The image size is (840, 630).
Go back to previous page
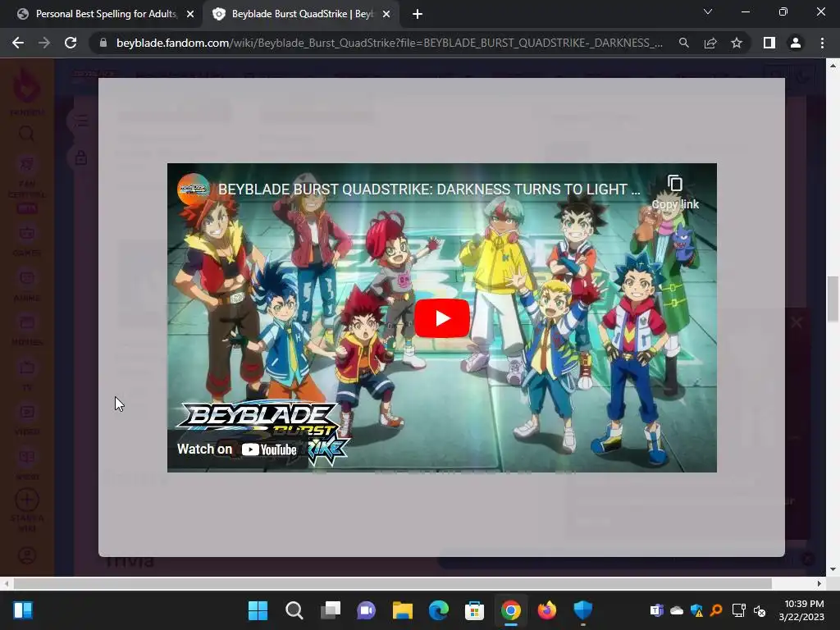pos(18,43)
